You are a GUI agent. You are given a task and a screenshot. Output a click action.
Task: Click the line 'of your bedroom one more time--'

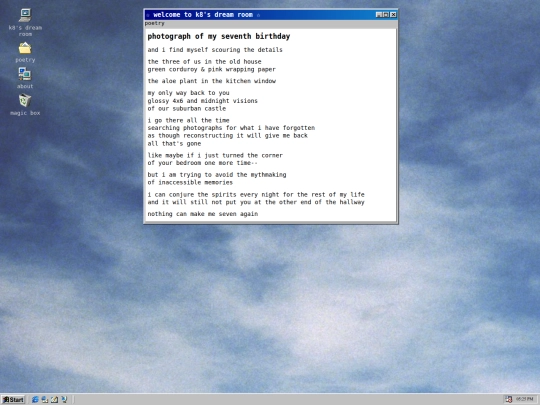click(x=202, y=163)
